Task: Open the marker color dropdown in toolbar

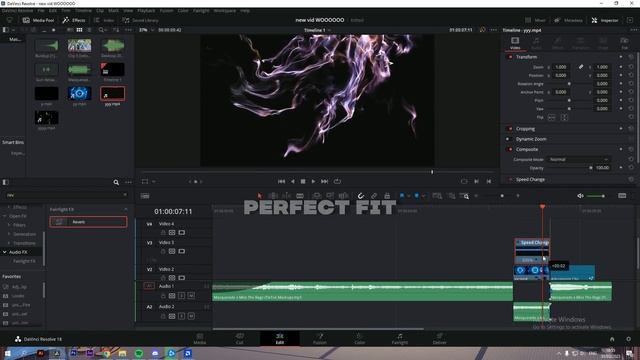Action: (423, 196)
